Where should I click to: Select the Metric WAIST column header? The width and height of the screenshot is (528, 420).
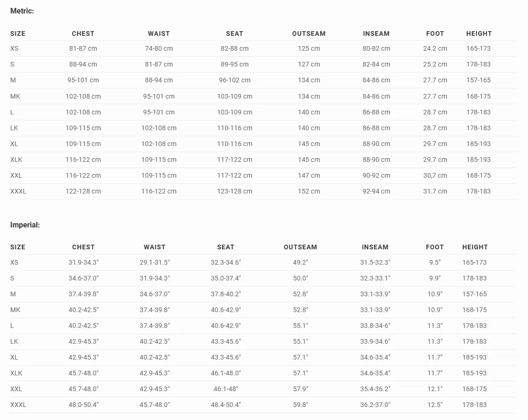click(159, 33)
